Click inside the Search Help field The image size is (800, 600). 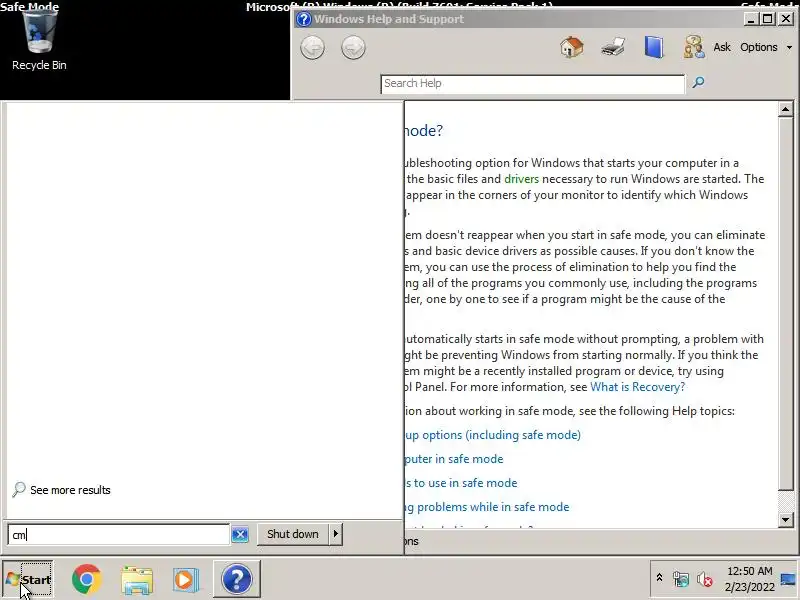[x=532, y=84]
